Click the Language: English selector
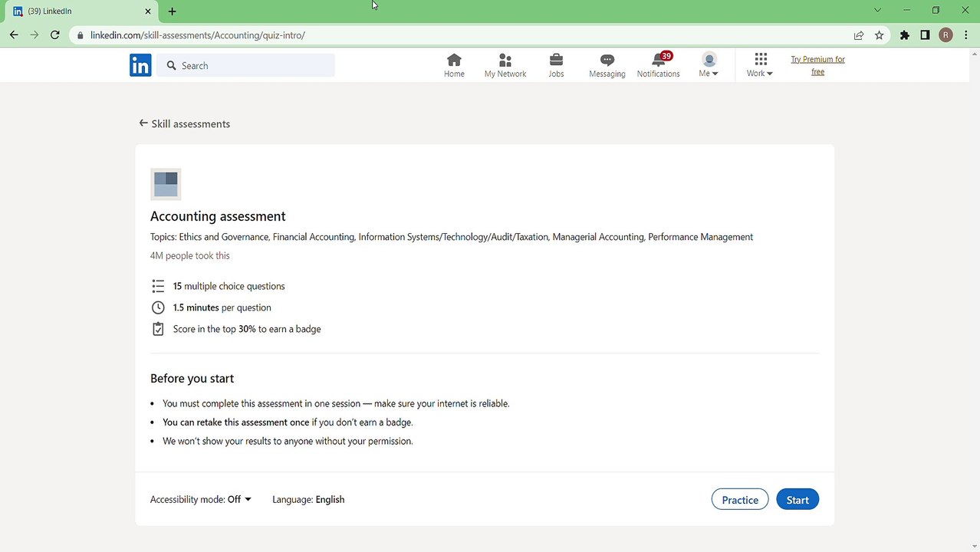Screen dimensions: 980x552 [308, 499]
